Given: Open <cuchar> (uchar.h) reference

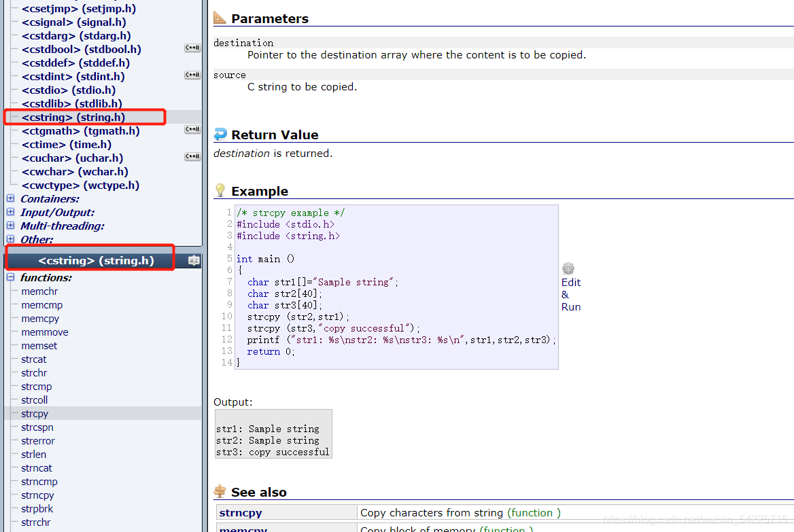Looking at the screenshot, I should tap(73, 158).
